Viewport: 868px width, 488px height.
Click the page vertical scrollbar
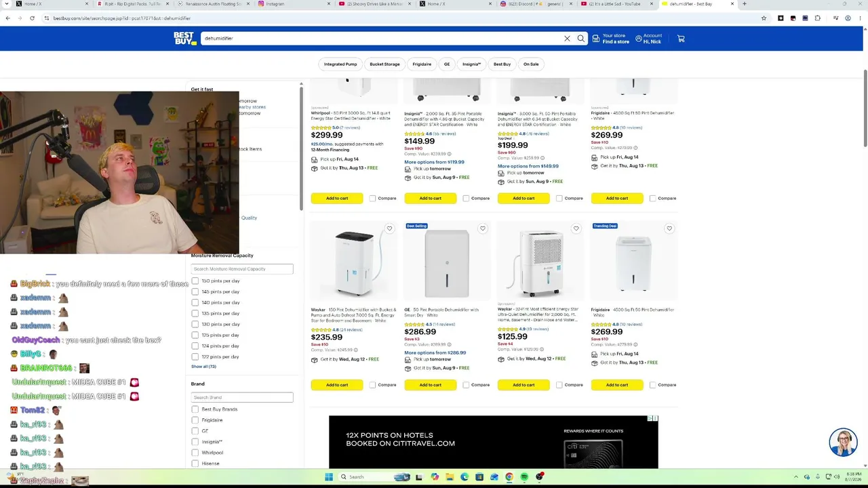tap(865, 108)
